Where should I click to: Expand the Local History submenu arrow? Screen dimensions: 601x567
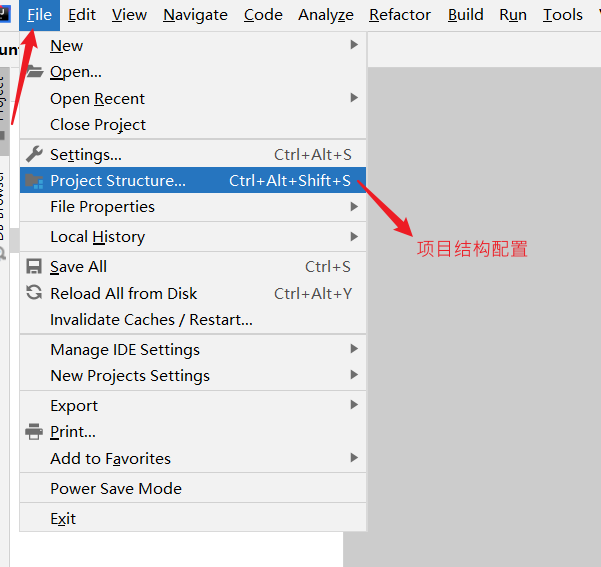point(354,237)
